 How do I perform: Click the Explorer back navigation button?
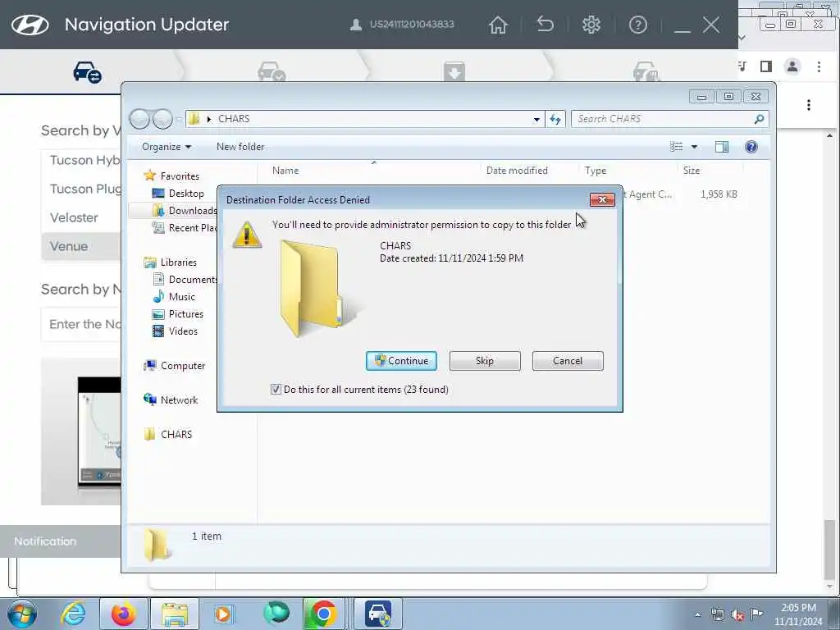pyautogui.click(x=139, y=119)
